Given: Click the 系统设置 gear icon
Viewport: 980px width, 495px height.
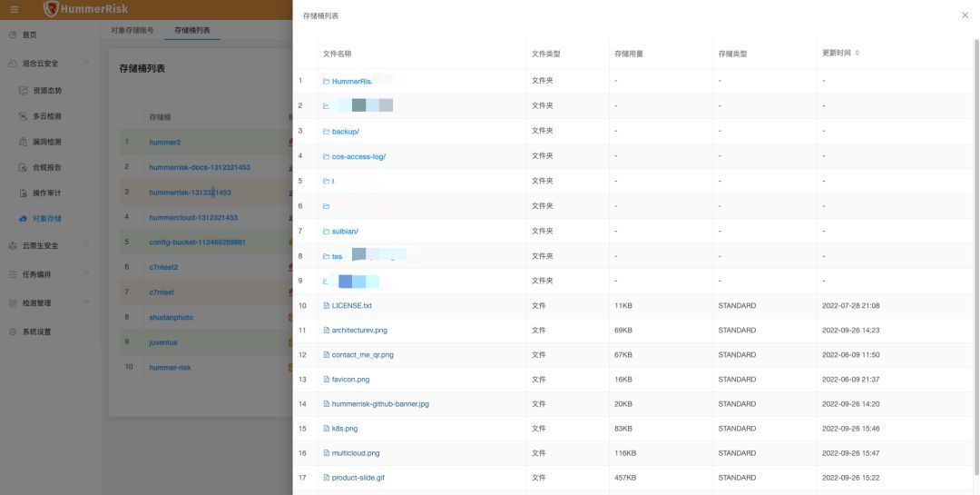Looking at the screenshot, I should pyautogui.click(x=13, y=332).
